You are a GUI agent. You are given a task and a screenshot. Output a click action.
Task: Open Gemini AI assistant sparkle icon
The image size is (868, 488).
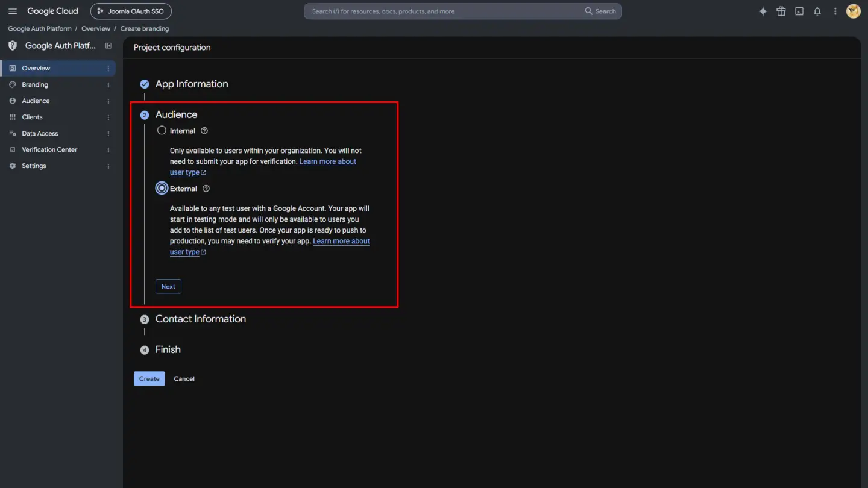click(x=763, y=11)
